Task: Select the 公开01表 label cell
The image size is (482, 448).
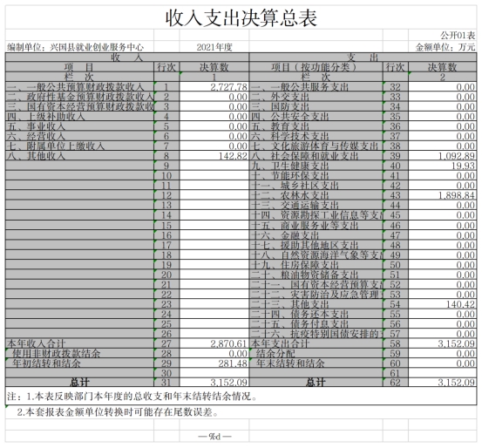Action: (443, 36)
